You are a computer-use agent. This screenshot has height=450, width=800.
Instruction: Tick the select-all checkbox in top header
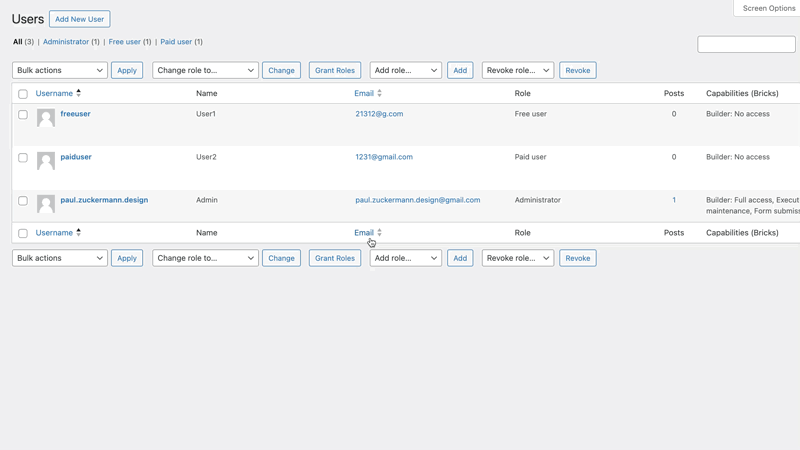coord(23,94)
